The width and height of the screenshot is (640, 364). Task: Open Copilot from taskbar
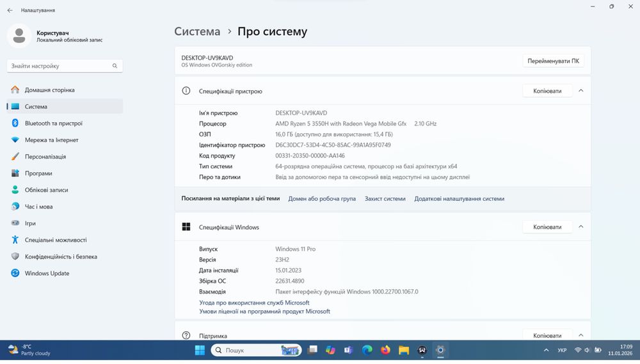330,350
